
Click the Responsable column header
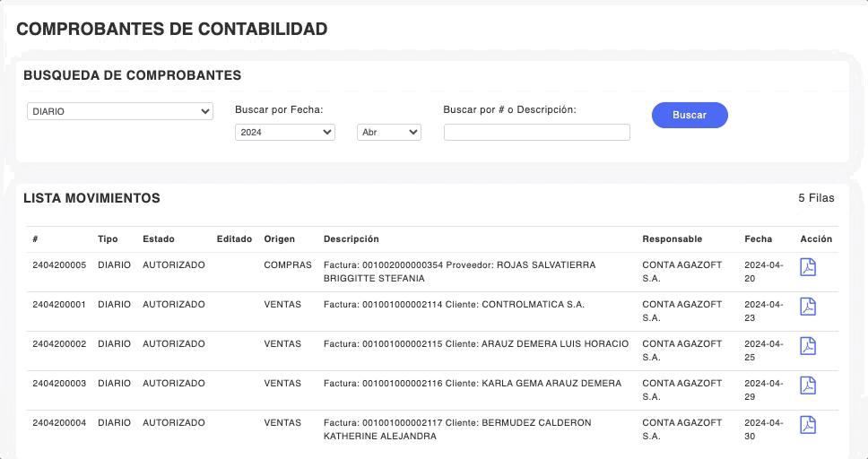672,239
